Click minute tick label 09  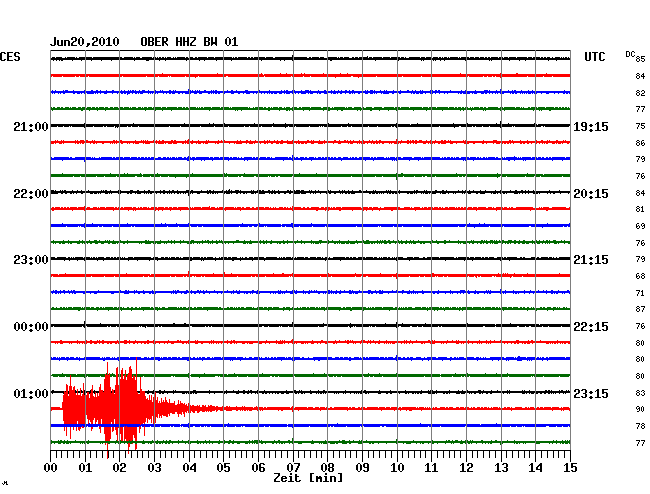point(362,467)
